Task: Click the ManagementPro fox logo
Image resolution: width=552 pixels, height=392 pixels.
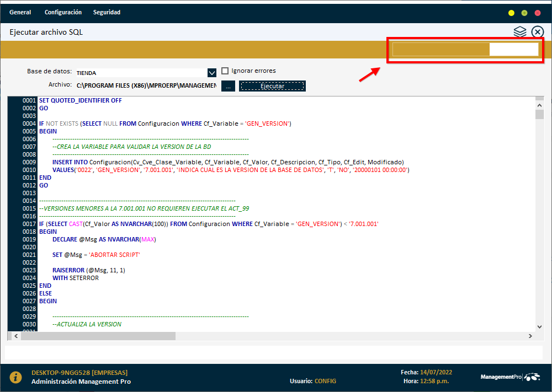Action: (x=532, y=376)
